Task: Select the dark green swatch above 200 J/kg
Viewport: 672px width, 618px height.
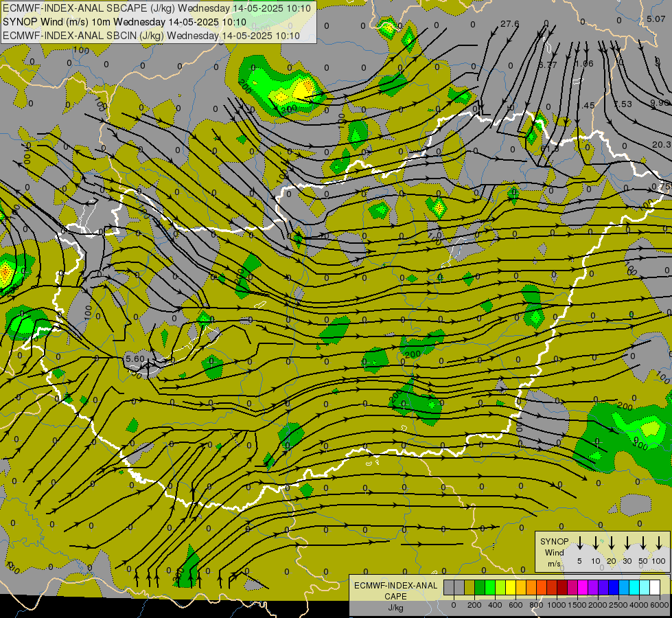Action: [480, 588]
